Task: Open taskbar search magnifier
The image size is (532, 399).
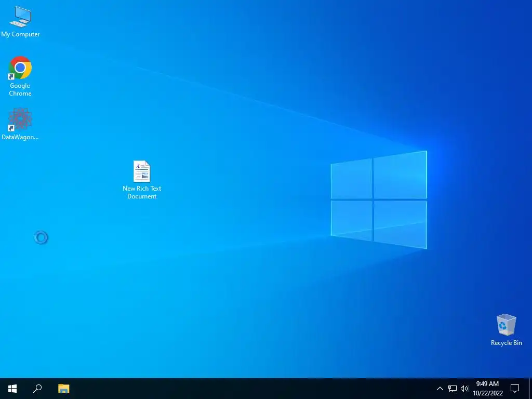Action: click(x=37, y=389)
